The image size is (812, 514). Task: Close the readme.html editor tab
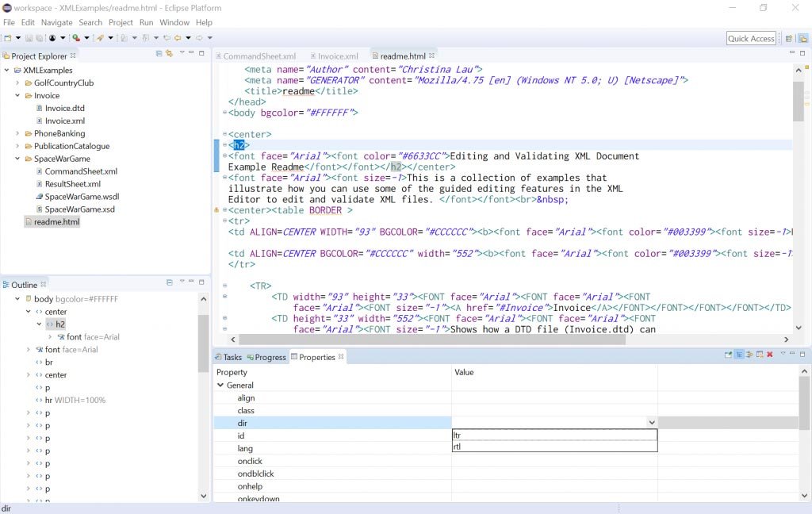point(432,55)
